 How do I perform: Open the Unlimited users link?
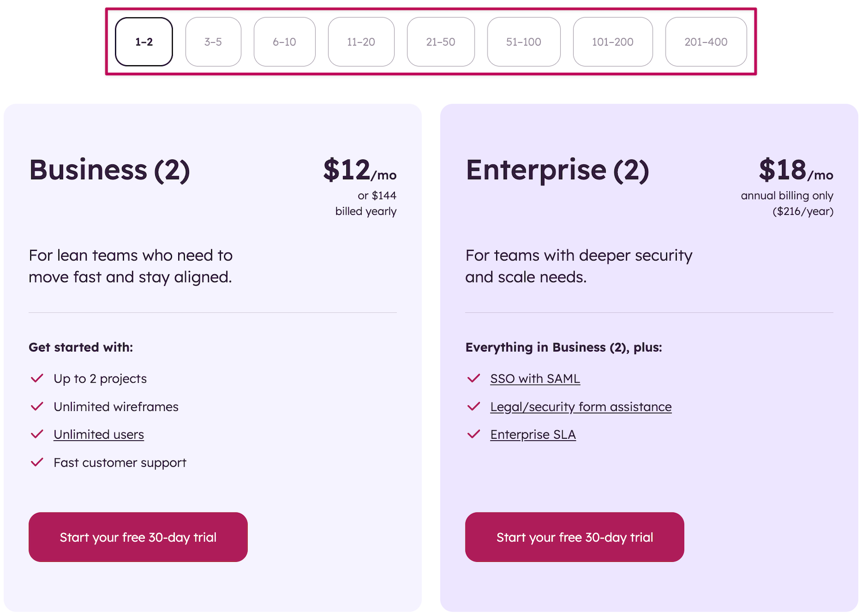coord(99,434)
